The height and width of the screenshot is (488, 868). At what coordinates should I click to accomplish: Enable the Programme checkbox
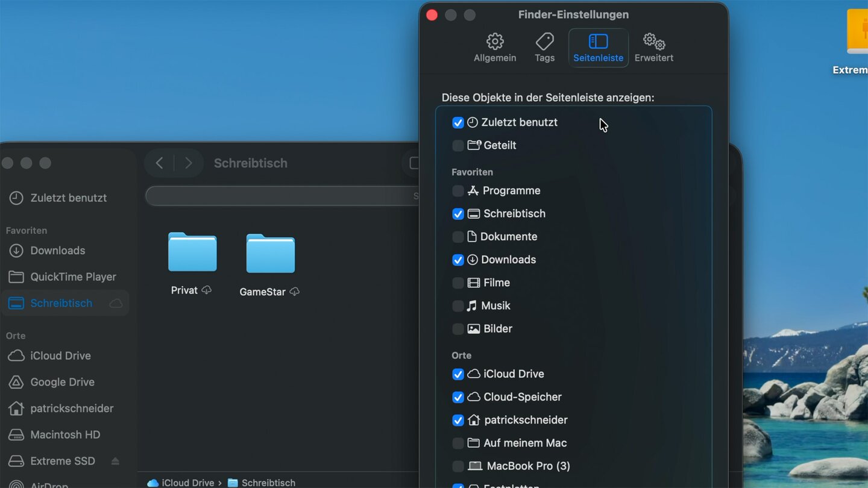coord(458,191)
